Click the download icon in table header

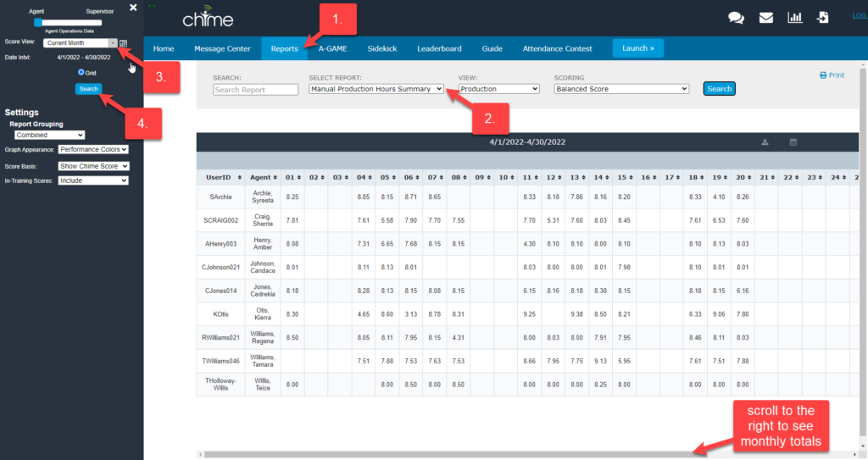(765, 142)
